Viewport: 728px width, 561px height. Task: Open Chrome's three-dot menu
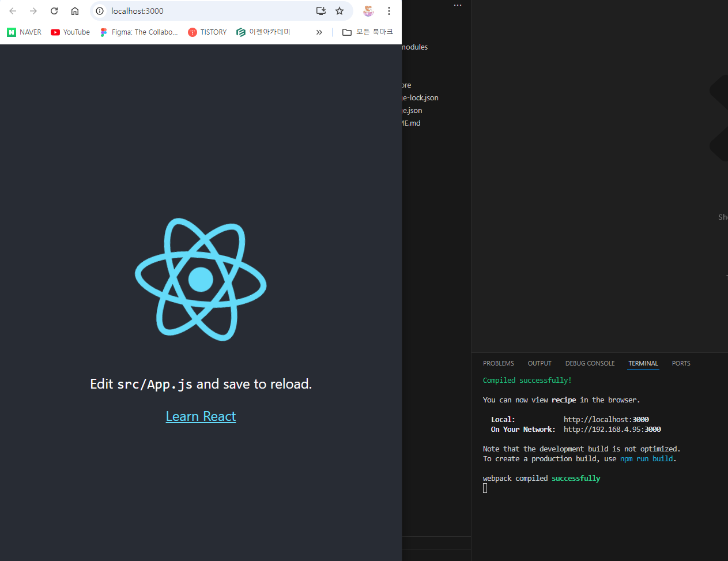tap(389, 11)
